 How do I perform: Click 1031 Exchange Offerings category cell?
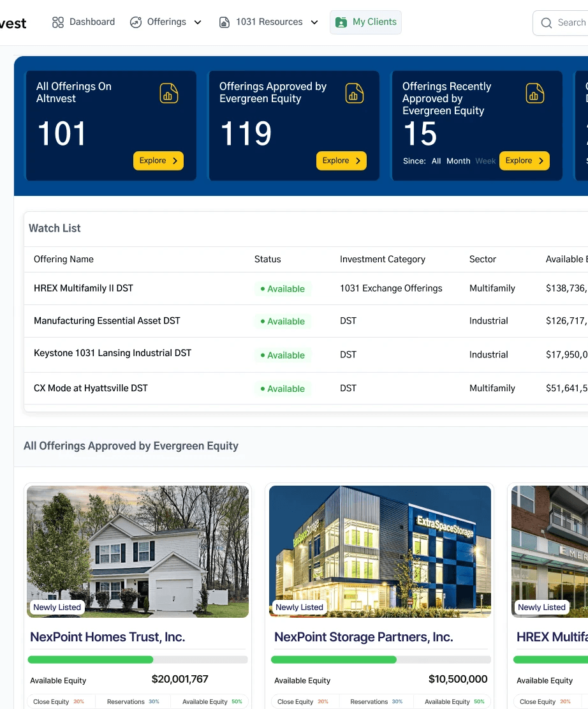coord(391,288)
